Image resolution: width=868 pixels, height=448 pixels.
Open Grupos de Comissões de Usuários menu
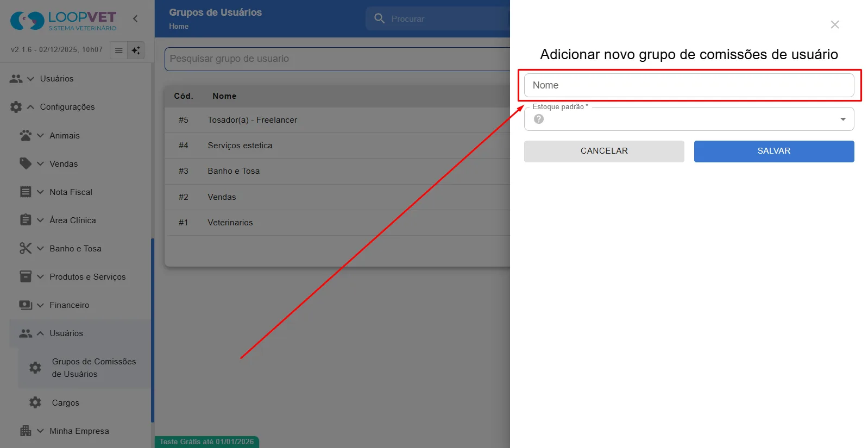coord(94,368)
